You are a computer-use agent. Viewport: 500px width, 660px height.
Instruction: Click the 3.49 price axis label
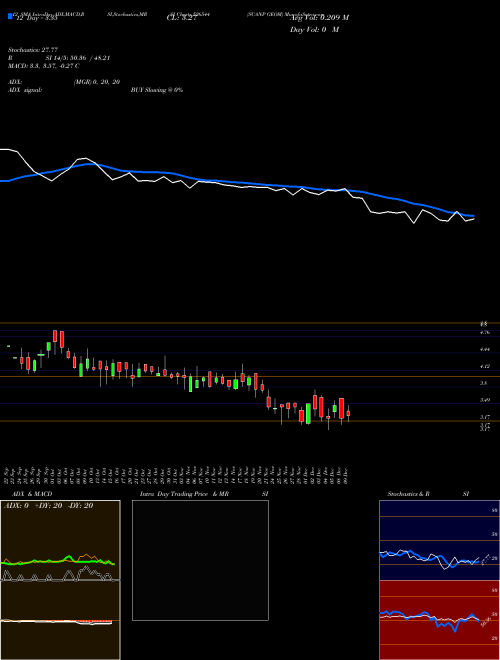pos(485,400)
